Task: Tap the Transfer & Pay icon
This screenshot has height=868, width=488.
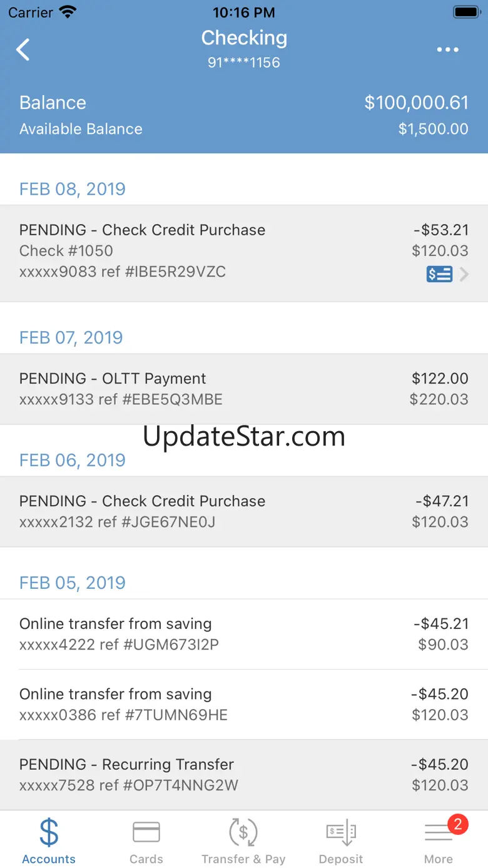Action: click(x=243, y=832)
